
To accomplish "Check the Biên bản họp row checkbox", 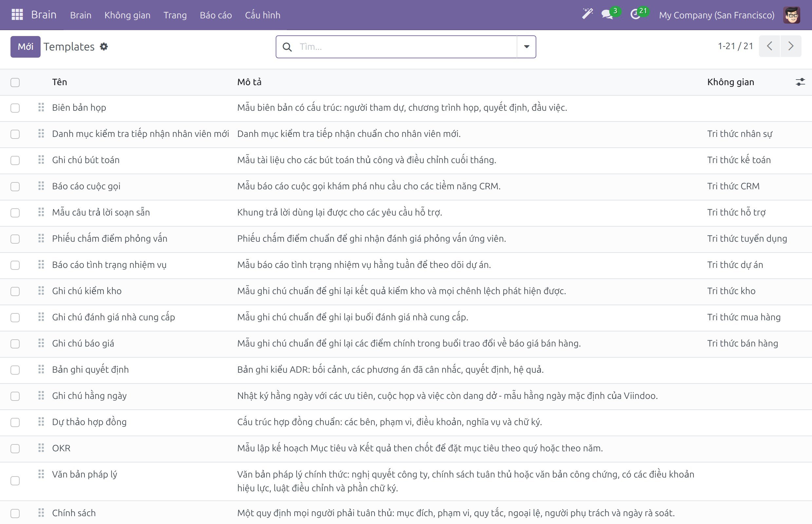I will point(15,108).
